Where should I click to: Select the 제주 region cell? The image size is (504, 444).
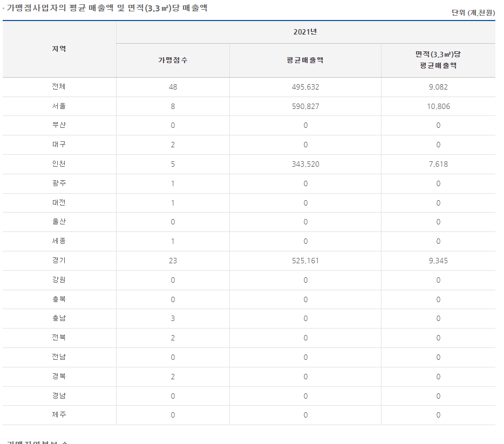(x=59, y=415)
